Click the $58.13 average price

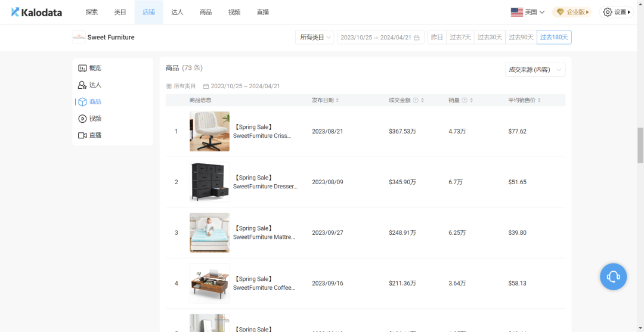pos(517,283)
